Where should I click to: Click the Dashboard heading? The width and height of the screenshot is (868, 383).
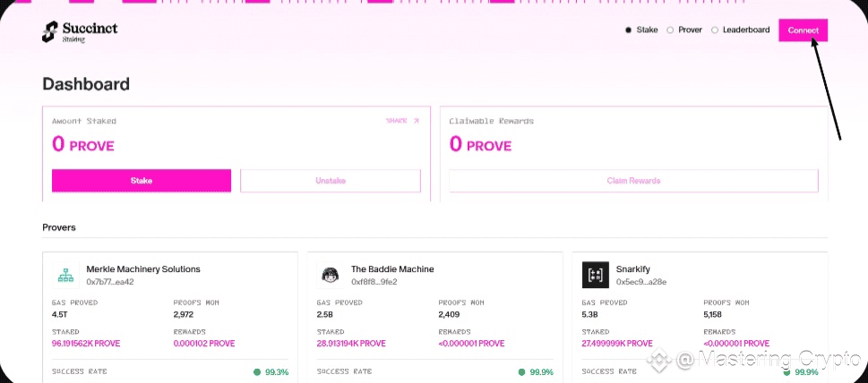[x=86, y=84]
